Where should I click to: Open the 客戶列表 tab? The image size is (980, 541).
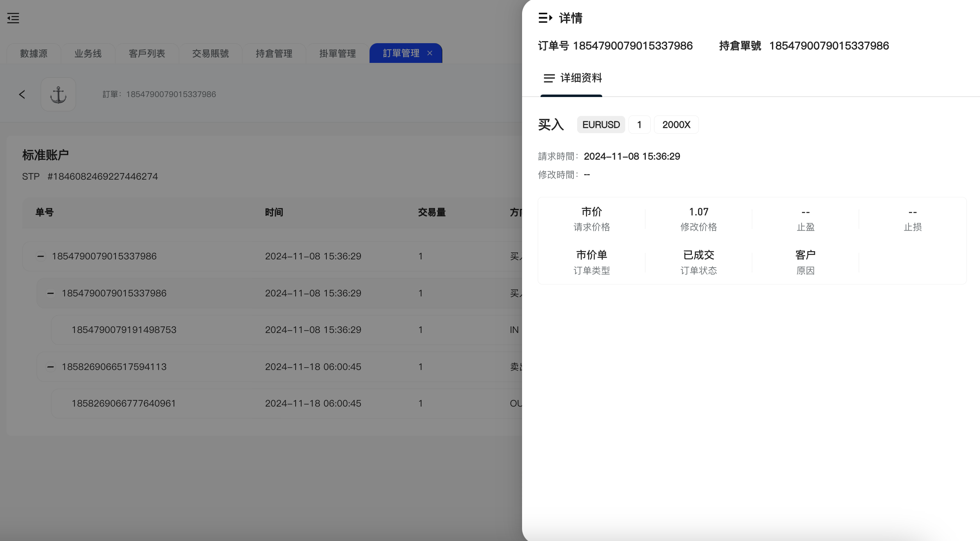[x=147, y=53]
